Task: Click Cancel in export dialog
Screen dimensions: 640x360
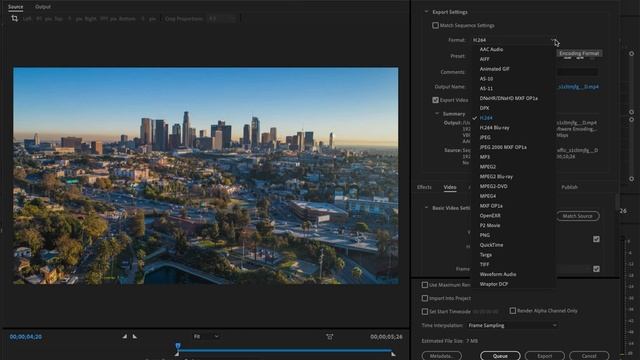Action: pos(589,356)
